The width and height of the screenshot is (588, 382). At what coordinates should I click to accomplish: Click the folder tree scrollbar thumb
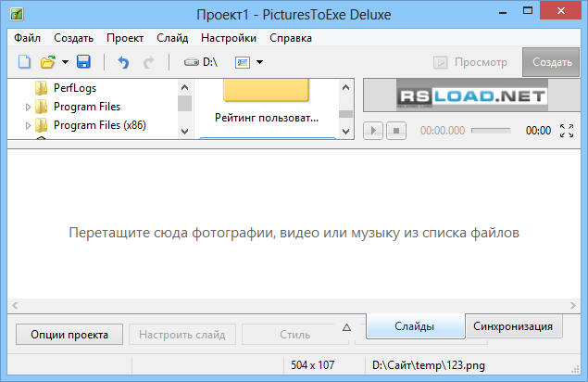click(184, 104)
